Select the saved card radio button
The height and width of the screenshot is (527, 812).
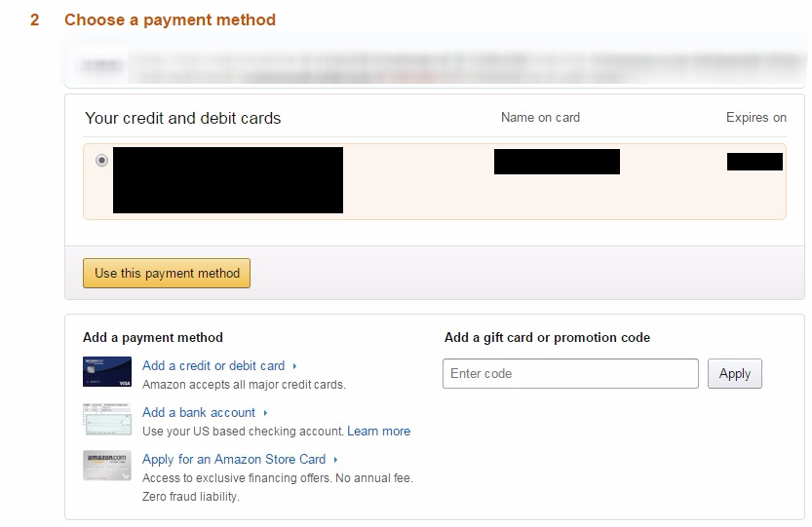coord(102,161)
